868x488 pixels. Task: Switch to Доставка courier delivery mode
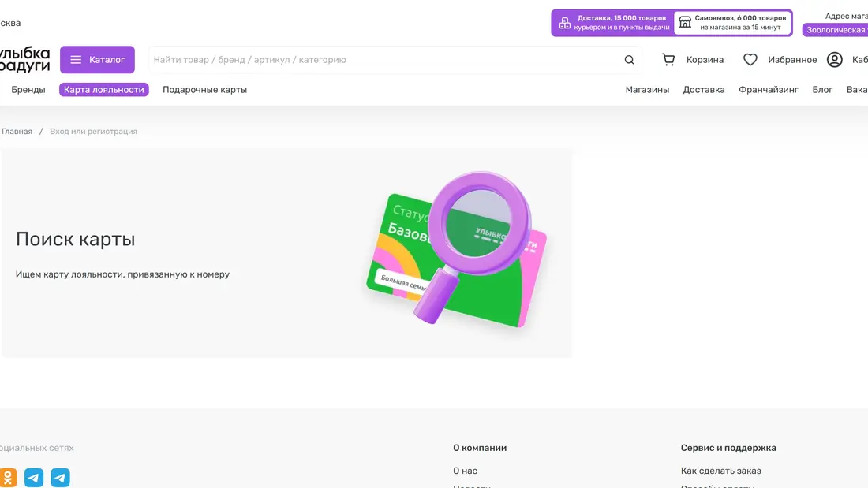point(613,23)
